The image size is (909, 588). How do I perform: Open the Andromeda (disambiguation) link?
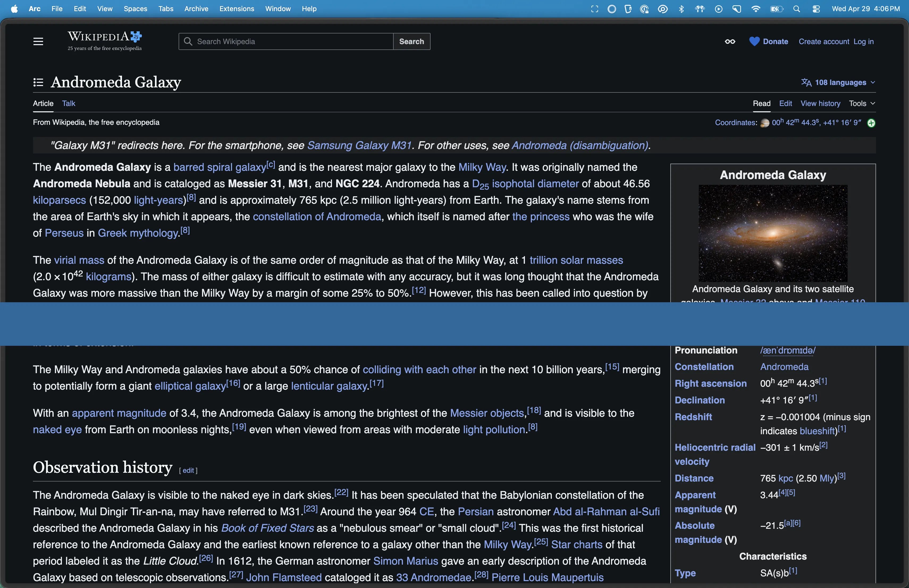coord(580,145)
